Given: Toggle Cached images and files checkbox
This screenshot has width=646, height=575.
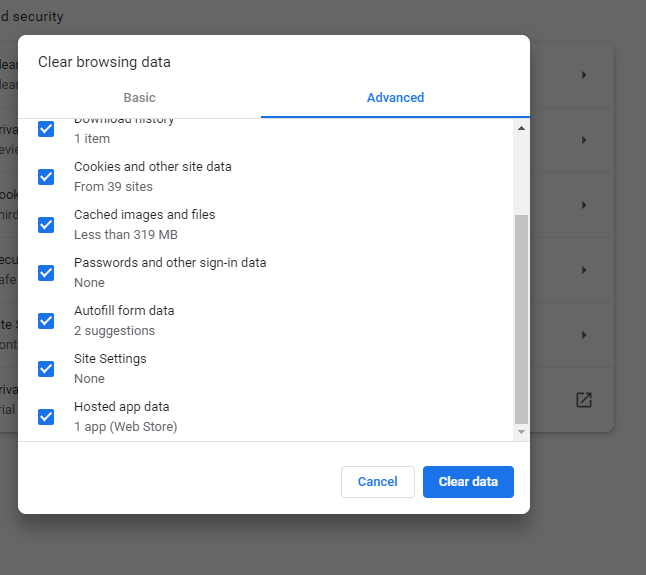Looking at the screenshot, I should click(46, 225).
